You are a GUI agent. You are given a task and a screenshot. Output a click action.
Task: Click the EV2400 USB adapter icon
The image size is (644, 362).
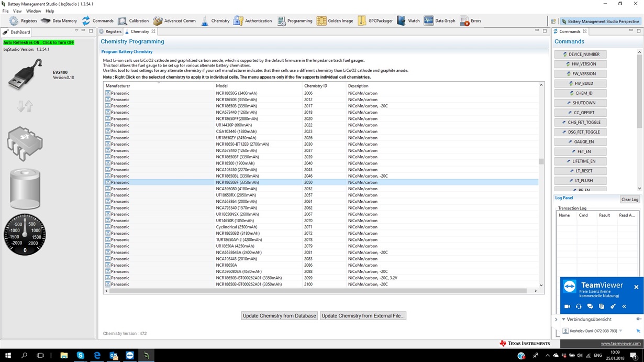pyautogui.click(x=25, y=74)
